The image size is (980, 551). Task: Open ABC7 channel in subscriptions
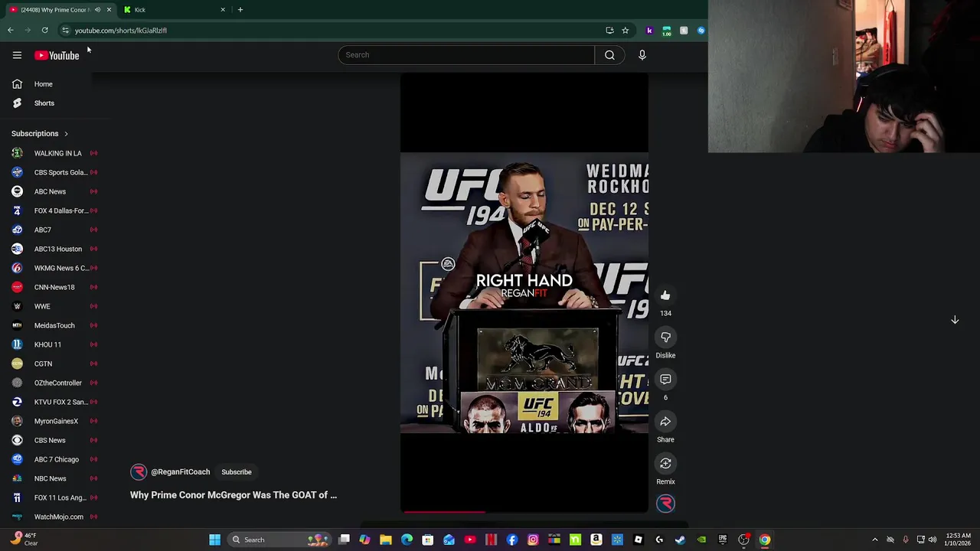(x=54, y=230)
